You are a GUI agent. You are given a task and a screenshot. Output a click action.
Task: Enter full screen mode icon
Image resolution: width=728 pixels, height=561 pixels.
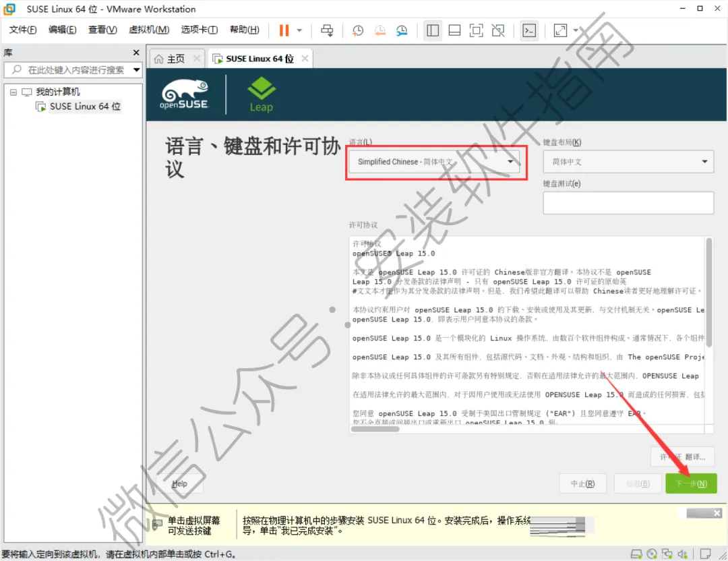tap(477, 30)
